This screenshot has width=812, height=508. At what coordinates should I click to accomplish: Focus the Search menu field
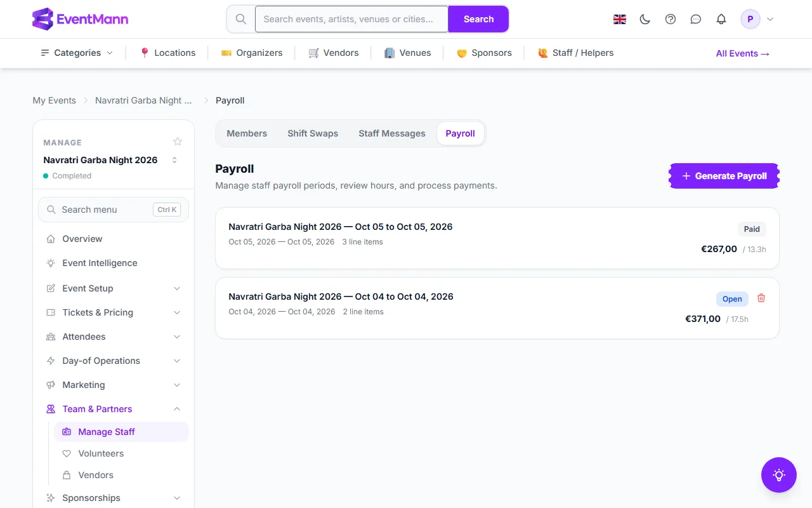click(114, 210)
